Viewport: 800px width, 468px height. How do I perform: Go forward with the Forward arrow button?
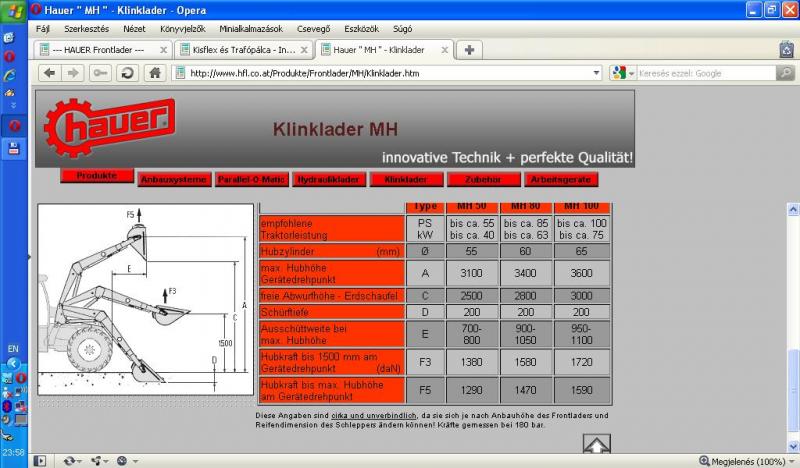(x=73, y=73)
